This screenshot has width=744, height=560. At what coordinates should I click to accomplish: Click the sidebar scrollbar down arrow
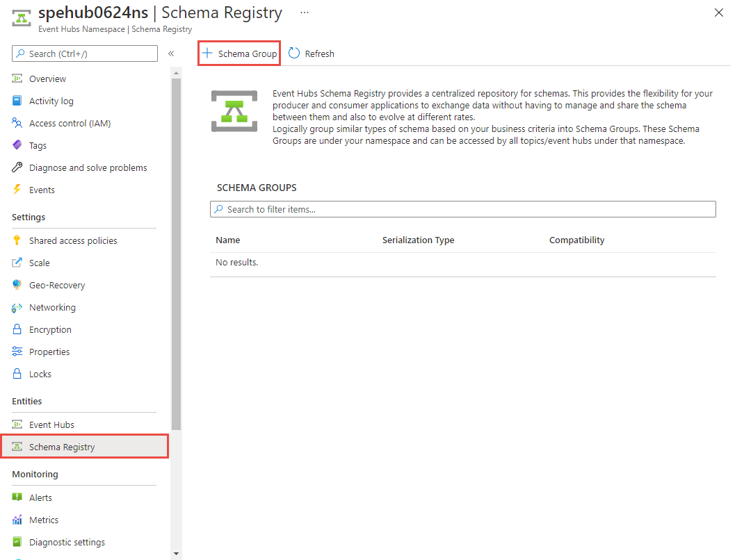click(x=176, y=553)
